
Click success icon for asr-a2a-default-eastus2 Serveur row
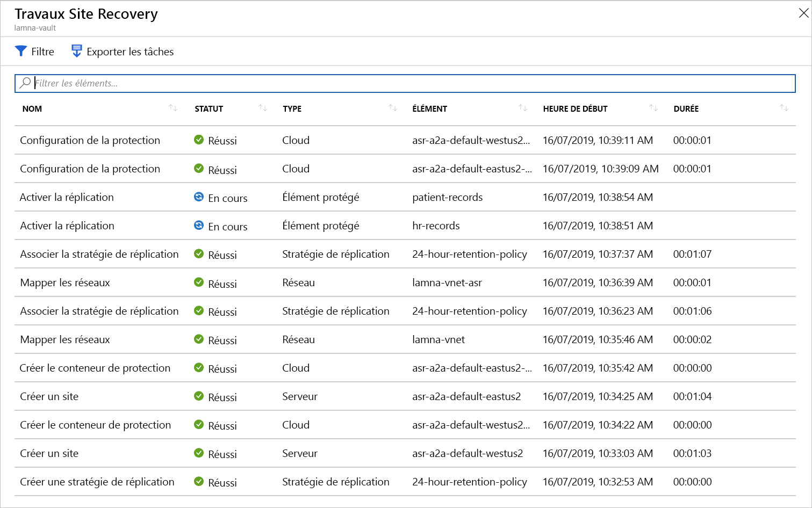click(x=199, y=396)
